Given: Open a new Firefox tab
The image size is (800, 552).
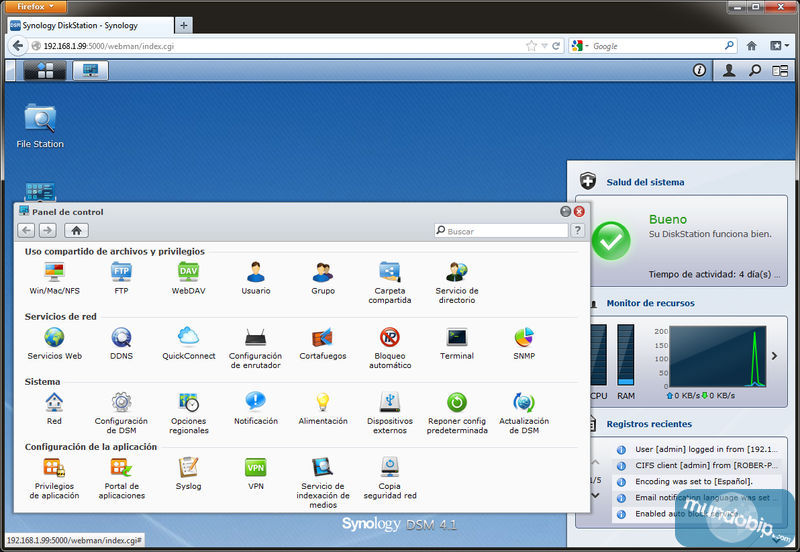Looking at the screenshot, I should tap(184, 25).
